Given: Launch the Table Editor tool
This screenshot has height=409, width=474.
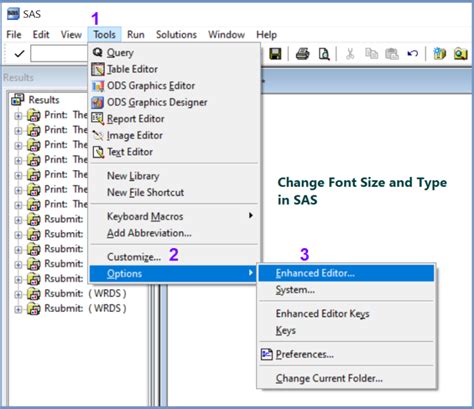Looking at the screenshot, I should (x=173, y=69).
